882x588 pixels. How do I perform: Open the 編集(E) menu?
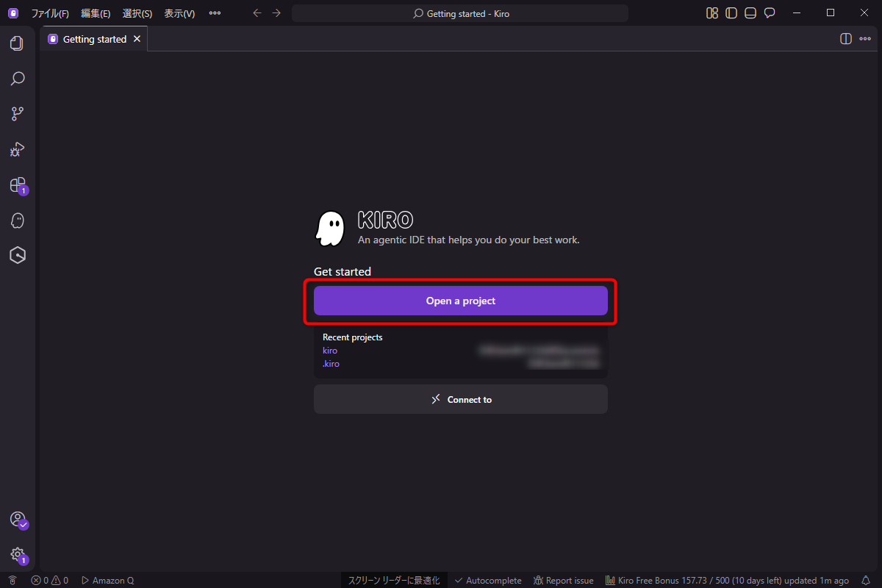(96, 13)
